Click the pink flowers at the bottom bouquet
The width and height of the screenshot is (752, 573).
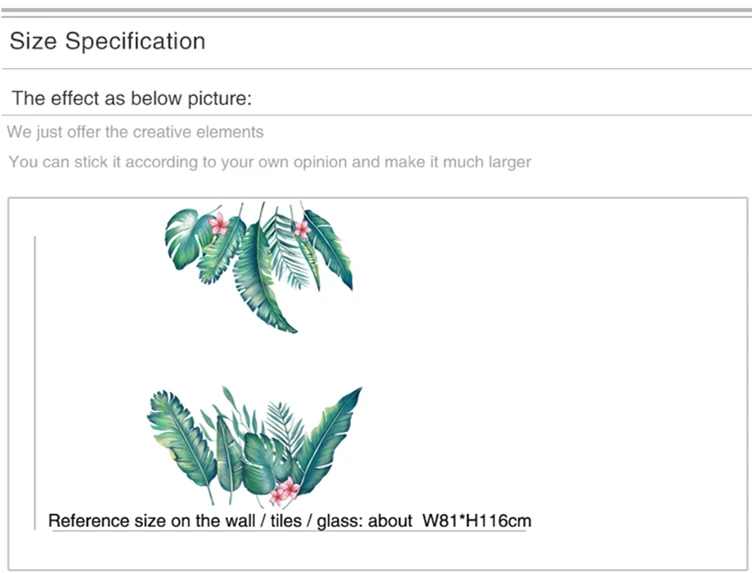(x=285, y=491)
